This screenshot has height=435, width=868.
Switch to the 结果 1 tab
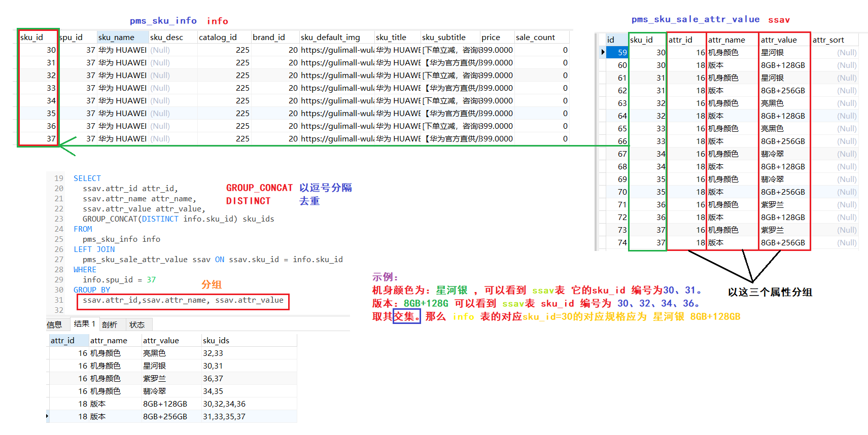coord(84,324)
